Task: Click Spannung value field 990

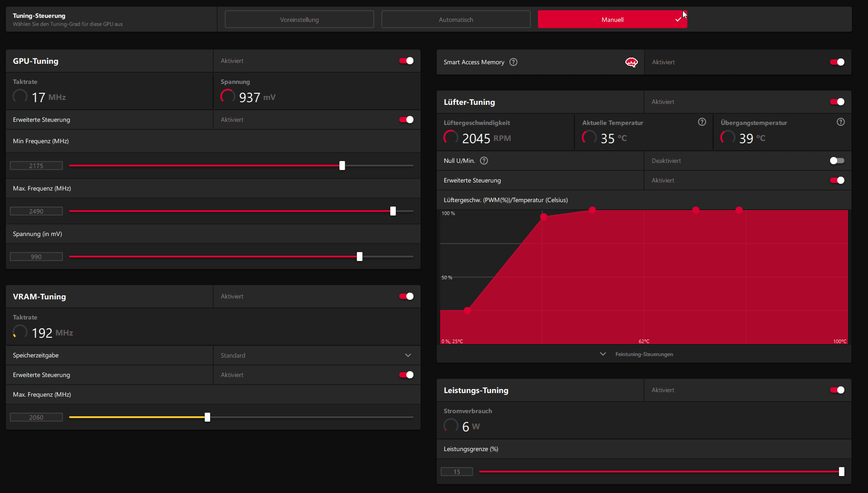Action: pyautogui.click(x=36, y=257)
